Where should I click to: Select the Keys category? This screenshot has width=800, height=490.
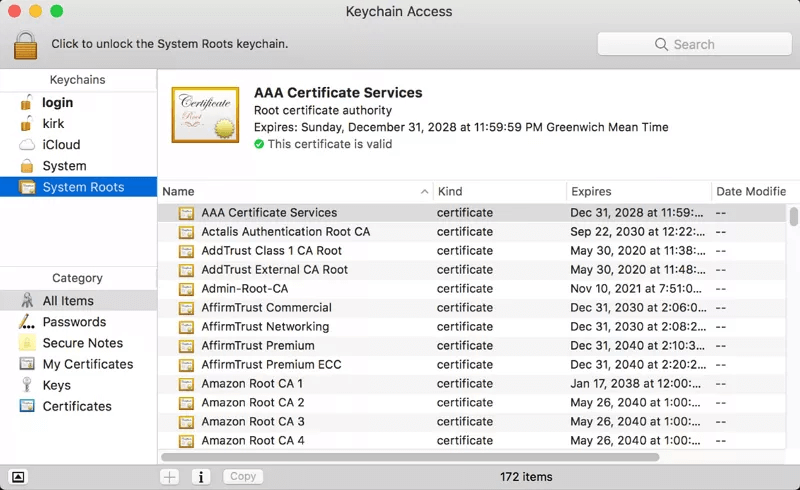(56, 385)
